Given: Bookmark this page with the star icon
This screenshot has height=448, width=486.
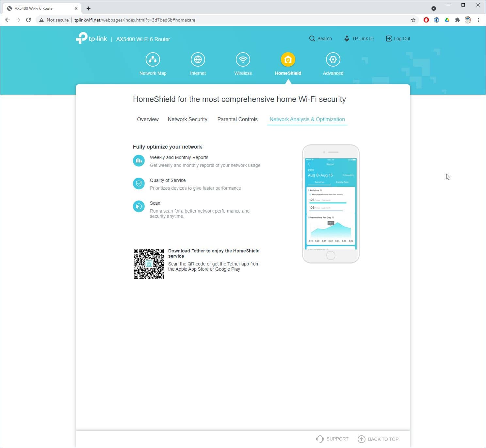Looking at the screenshot, I should pos(413,20).
